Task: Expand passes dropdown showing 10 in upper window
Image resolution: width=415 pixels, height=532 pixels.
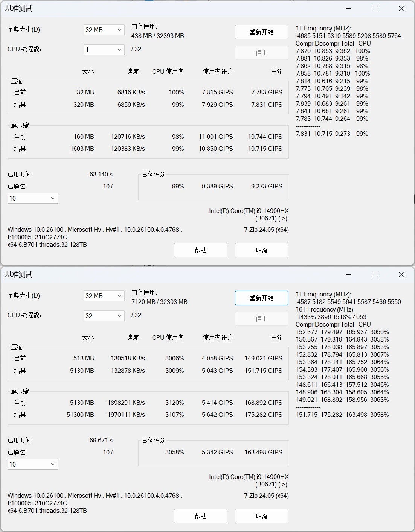Action: (33, 198)
